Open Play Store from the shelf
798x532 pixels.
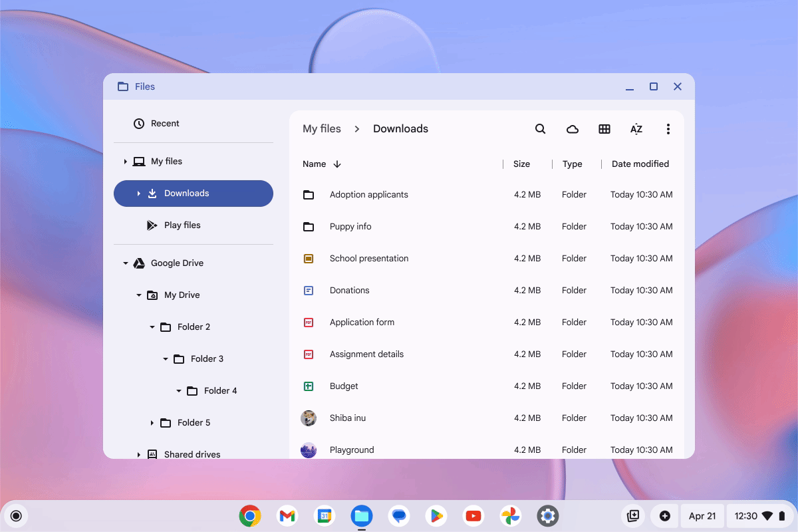436,515
